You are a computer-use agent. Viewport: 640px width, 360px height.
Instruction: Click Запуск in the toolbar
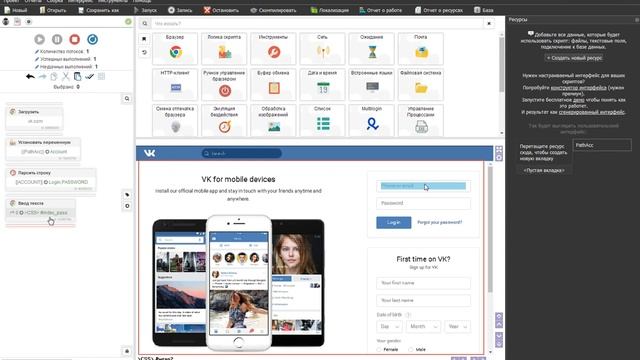[x=145, y=10]
